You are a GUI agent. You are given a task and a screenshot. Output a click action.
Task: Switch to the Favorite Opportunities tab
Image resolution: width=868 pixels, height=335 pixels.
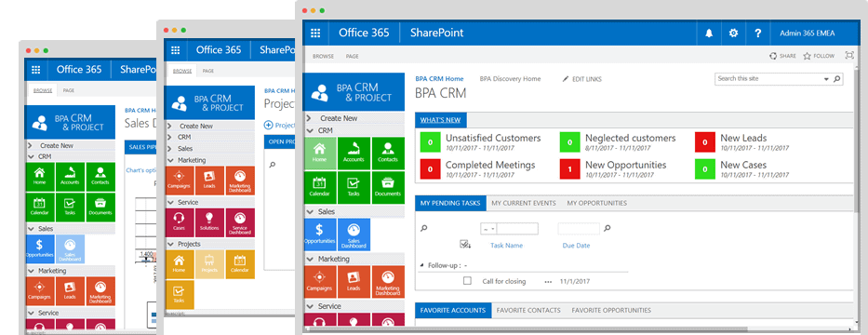611,311
